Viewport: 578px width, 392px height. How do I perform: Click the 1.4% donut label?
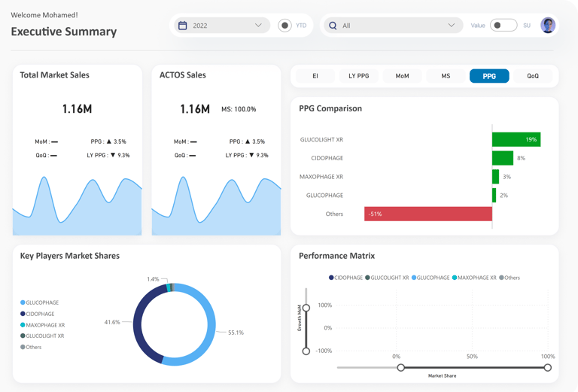153,279
